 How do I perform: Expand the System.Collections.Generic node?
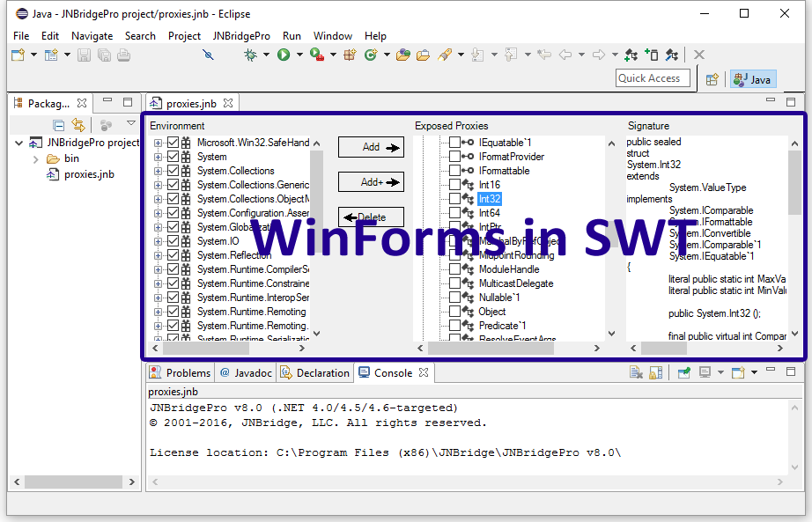click(158, 185)
